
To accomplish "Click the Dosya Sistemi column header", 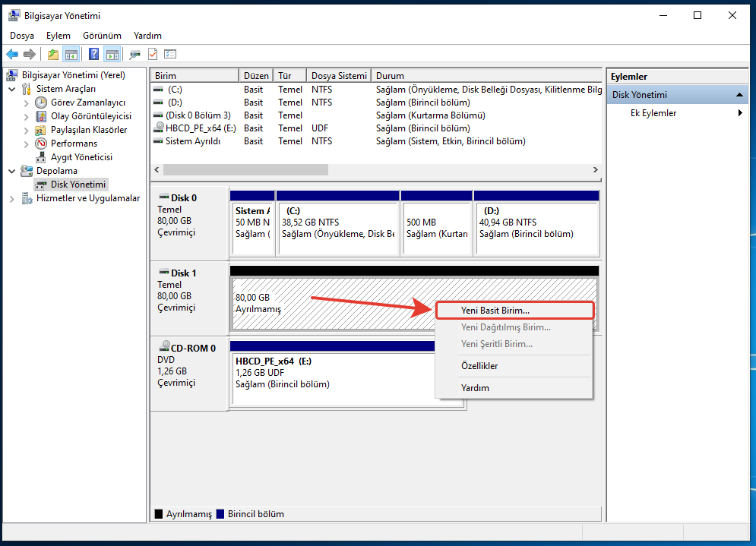I will tap(339, 76).
